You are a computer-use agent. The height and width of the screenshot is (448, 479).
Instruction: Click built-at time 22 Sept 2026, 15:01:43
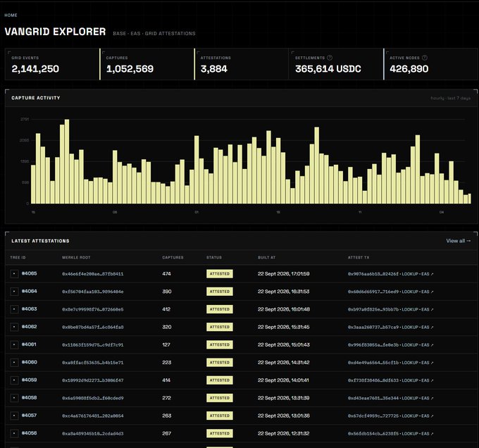(x=283, y=344)
